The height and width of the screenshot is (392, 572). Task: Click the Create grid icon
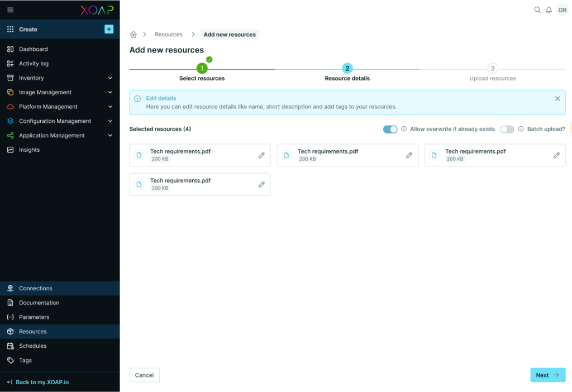click(10, 29)
